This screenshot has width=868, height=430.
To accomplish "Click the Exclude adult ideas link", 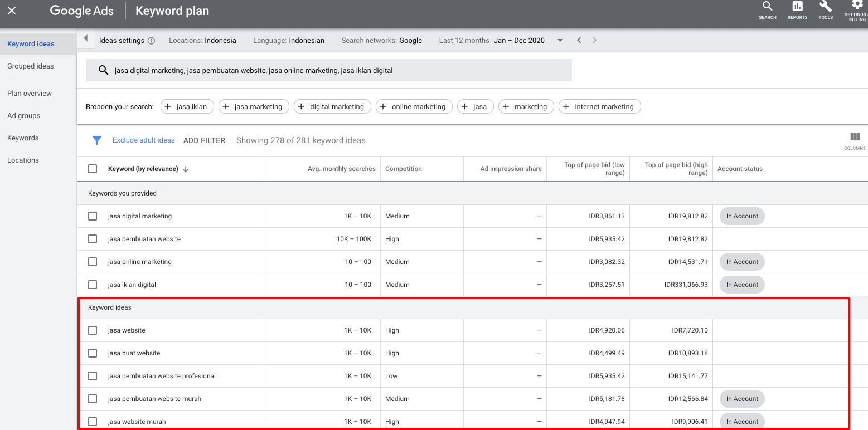I will pyautogui.click(x=143, y=140).
